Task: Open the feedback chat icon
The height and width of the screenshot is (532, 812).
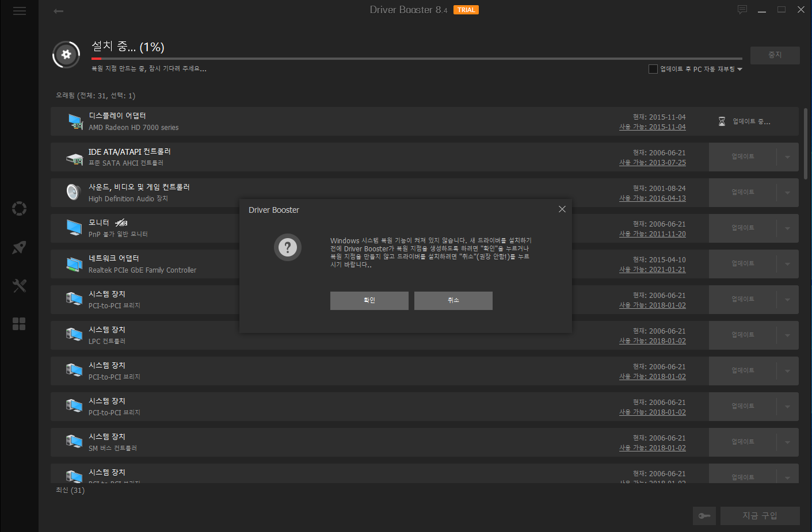Action: (742, 10)
